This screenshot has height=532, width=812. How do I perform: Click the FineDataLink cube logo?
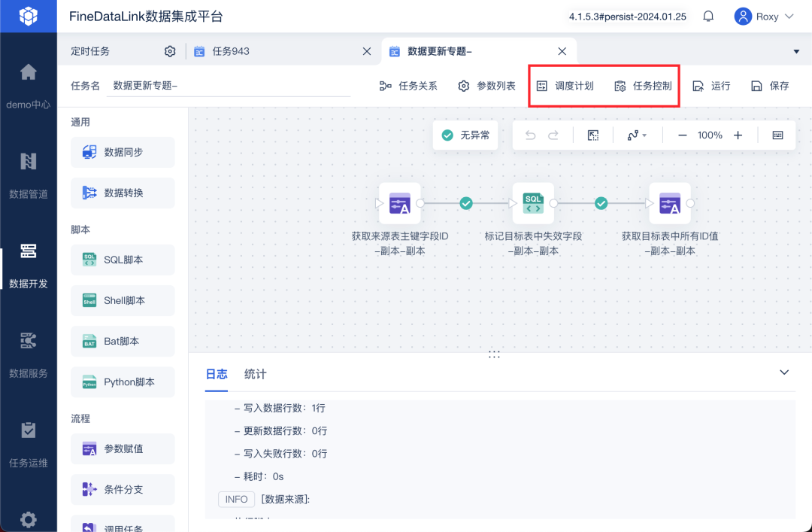[29, 16]
